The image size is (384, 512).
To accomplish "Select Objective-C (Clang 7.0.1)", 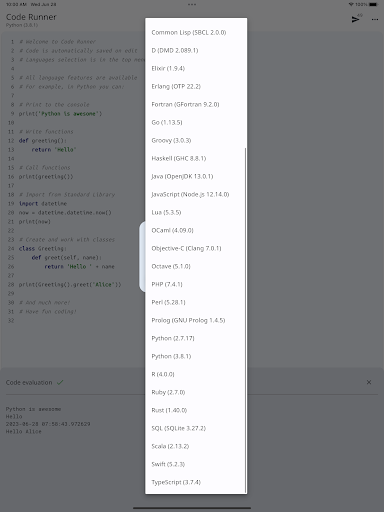I will [x=196, y=248].
